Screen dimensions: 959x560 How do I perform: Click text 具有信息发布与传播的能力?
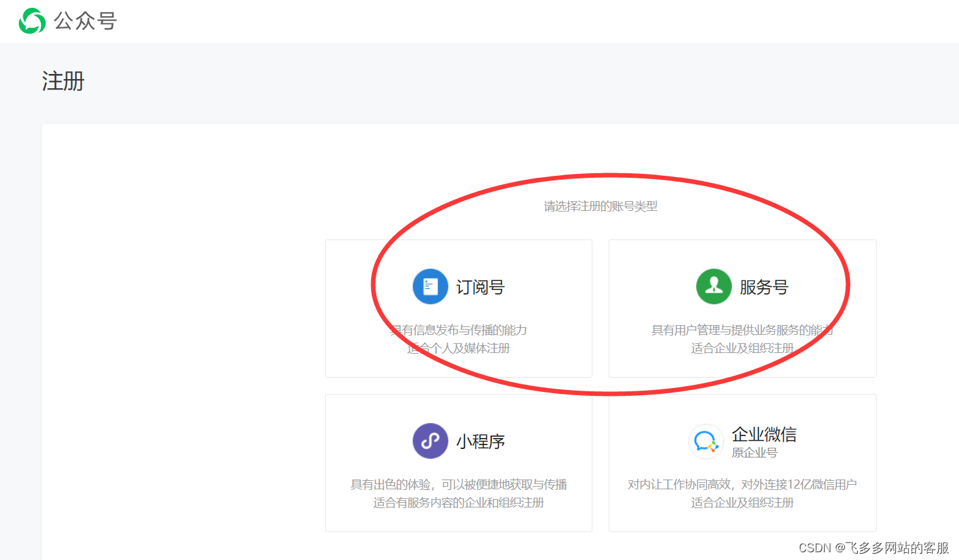pyautogui.click(x=458, y=330)
